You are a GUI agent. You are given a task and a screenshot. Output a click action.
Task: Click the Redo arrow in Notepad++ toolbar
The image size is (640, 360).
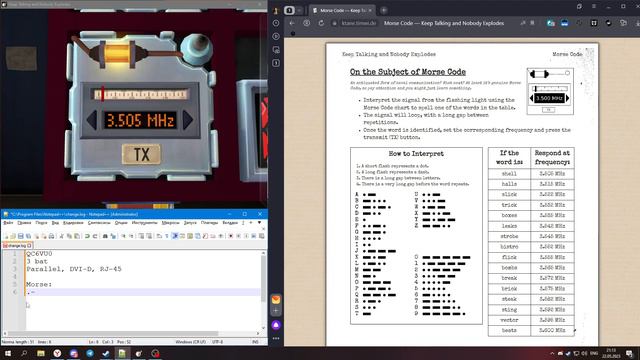click(95, 236)
